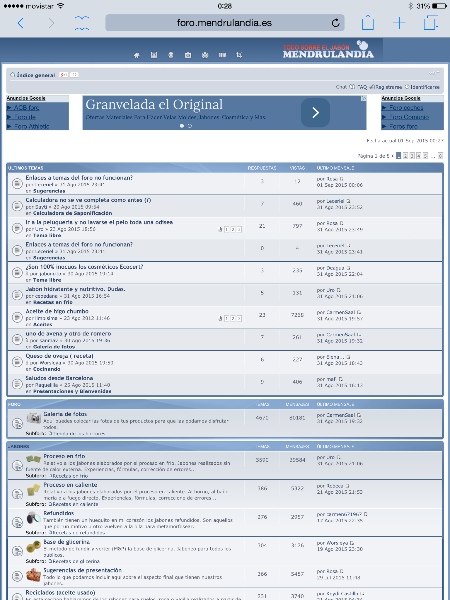Open Sugerencias de presentación forum
The width and height of the screenshot is (450, 600).
[x=82, y=570]
